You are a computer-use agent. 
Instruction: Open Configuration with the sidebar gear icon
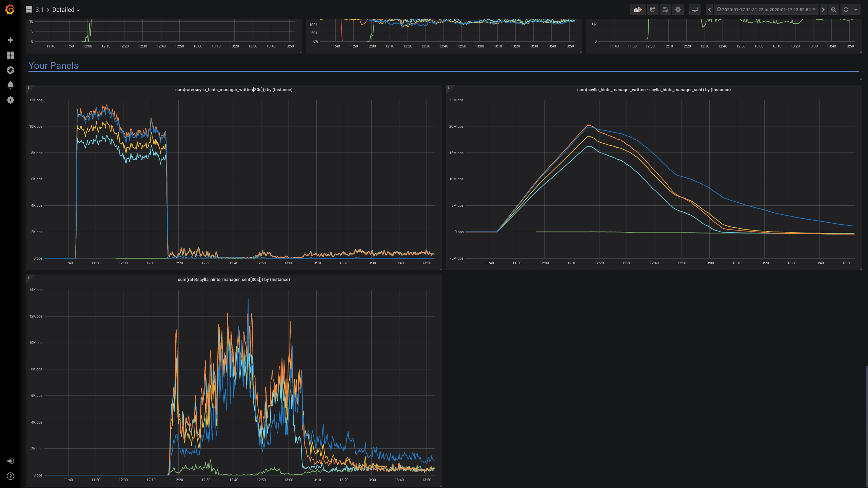(x=11, y=100)
